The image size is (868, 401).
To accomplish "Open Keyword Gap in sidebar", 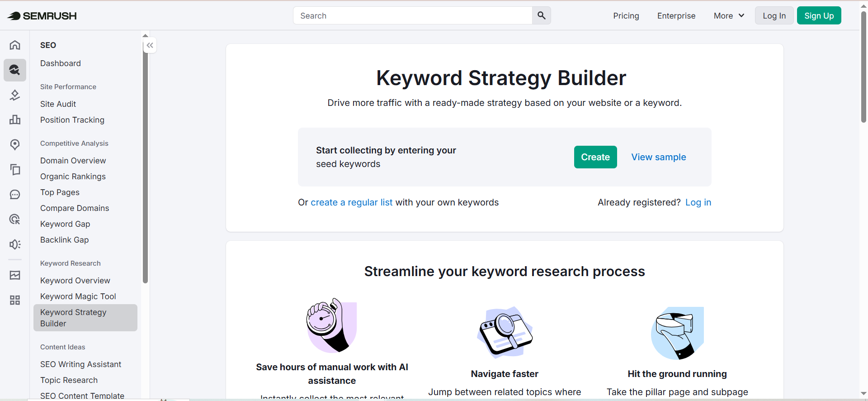I will pyautogui.click(x=65, y=224).
